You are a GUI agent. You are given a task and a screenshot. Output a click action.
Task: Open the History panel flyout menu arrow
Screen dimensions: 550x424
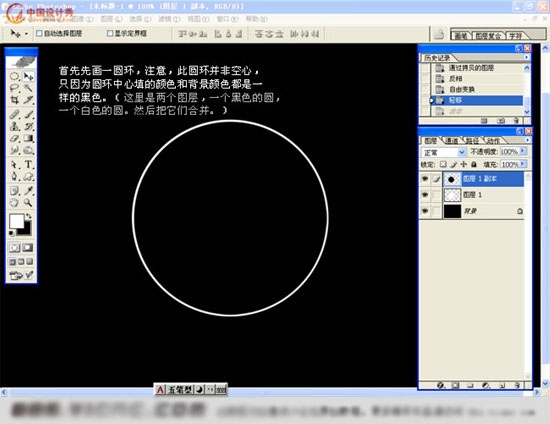tap(526, 57)
